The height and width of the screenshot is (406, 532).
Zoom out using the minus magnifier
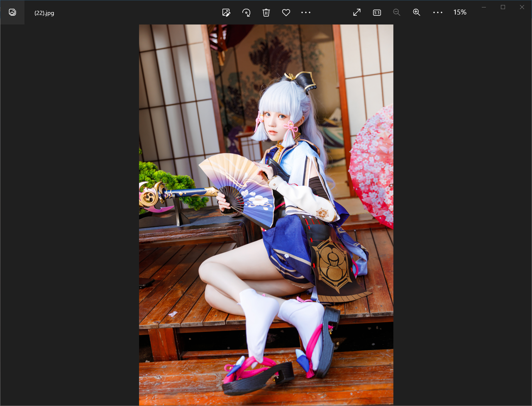(397, 12)
